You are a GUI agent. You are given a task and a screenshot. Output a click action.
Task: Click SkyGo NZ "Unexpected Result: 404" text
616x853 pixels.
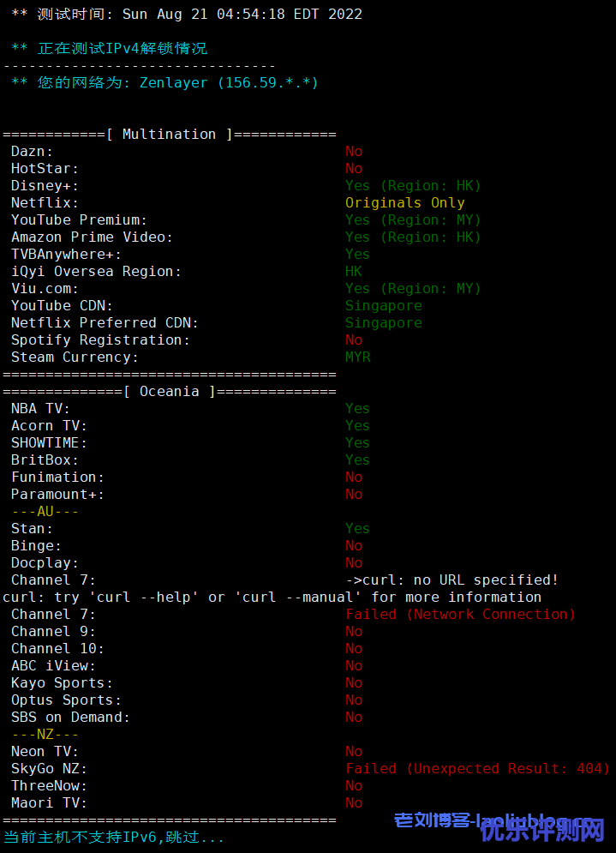[477, 768]
